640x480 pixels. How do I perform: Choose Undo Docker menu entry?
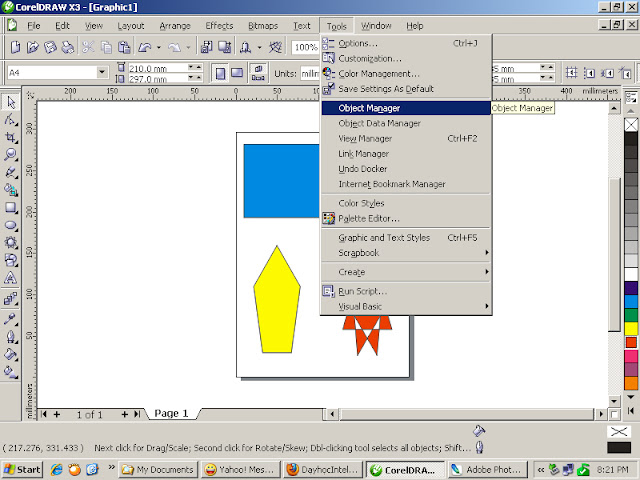click(x=406, y=169)
